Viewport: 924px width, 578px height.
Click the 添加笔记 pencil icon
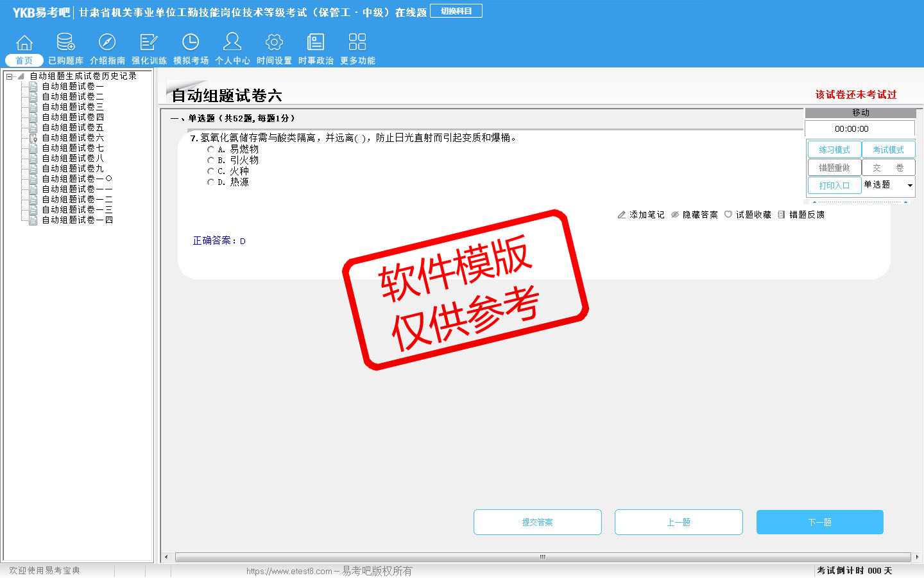pos(622,215)
